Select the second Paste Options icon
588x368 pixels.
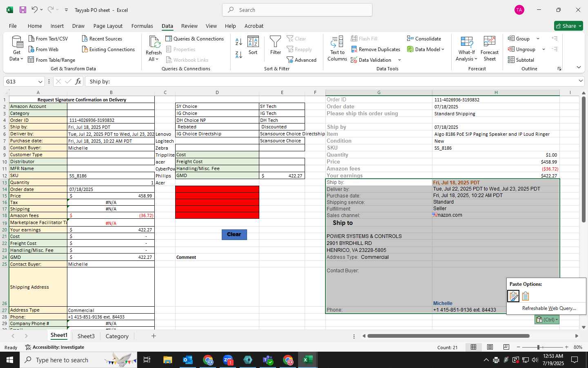[526, 296]
